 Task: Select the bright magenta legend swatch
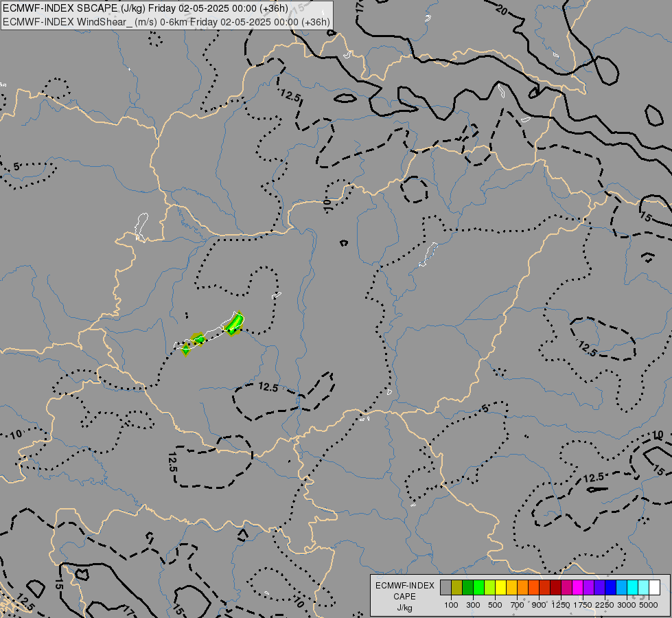[578, 588]
